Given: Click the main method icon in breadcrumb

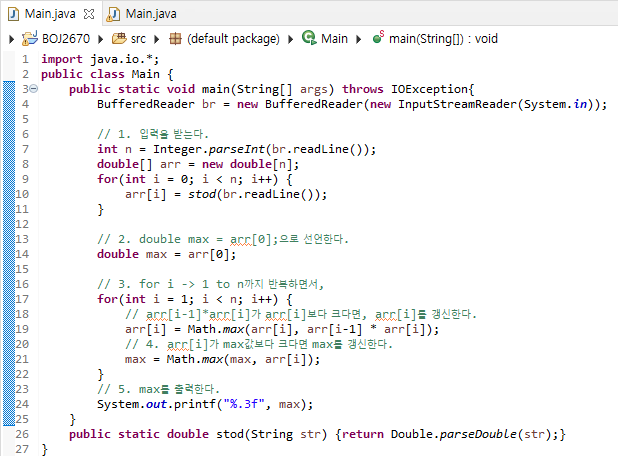Looking at the screenshot, I should (x=378, y=37).
